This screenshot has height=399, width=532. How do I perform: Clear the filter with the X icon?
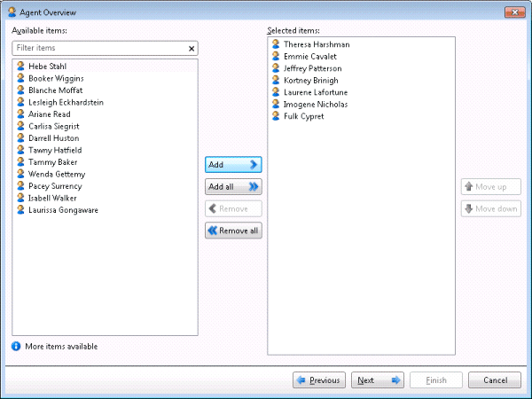coord(192,49)
